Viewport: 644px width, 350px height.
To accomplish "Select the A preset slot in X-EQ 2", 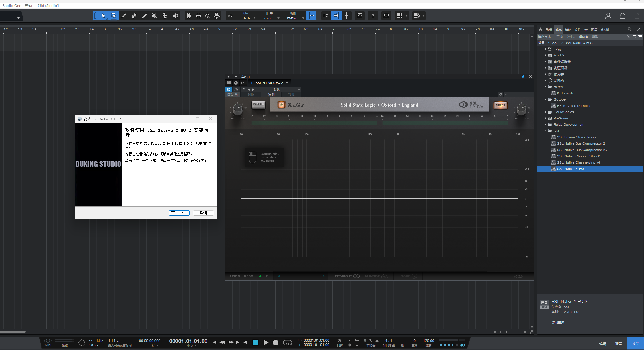I will point(260,276).
